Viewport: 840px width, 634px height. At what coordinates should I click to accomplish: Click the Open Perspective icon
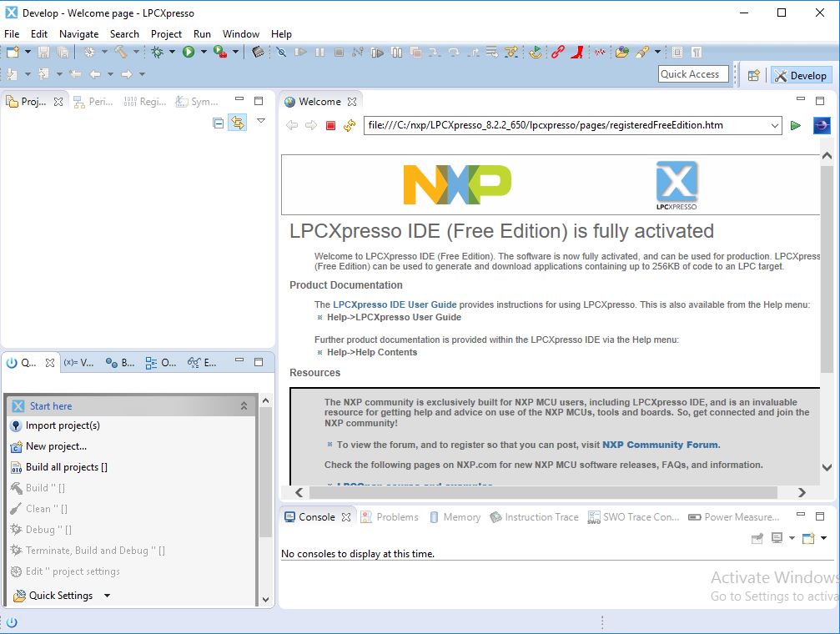click(x=753, y=75)
